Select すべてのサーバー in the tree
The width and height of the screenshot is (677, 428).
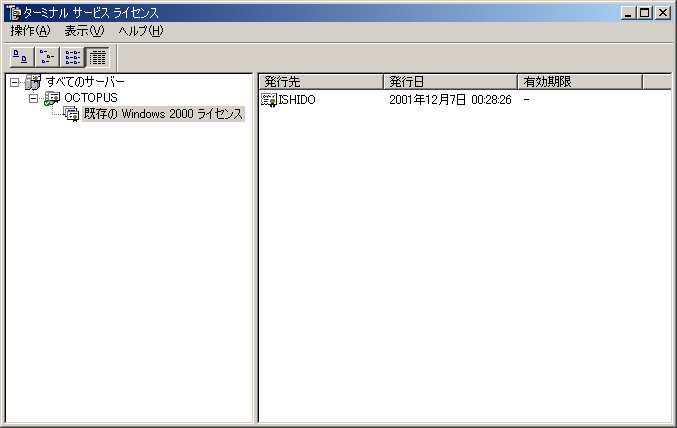pyautogui.click(x=85, y=82)
